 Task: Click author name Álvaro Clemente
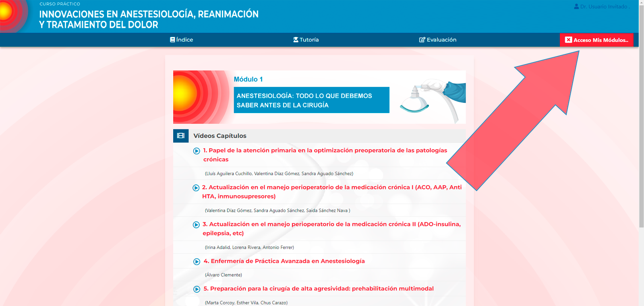pyautogui.click(x=224, y=275)
